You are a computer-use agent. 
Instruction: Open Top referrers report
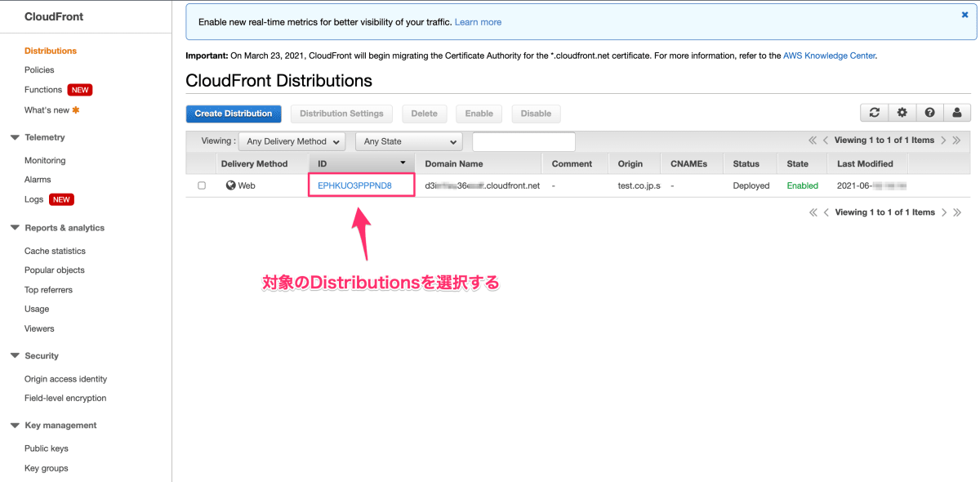[48, 290]
